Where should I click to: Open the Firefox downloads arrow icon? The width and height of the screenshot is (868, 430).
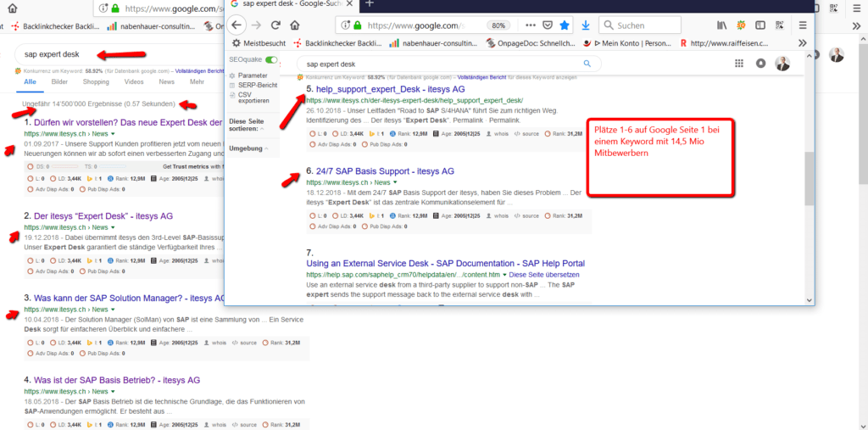click(586, 25)
